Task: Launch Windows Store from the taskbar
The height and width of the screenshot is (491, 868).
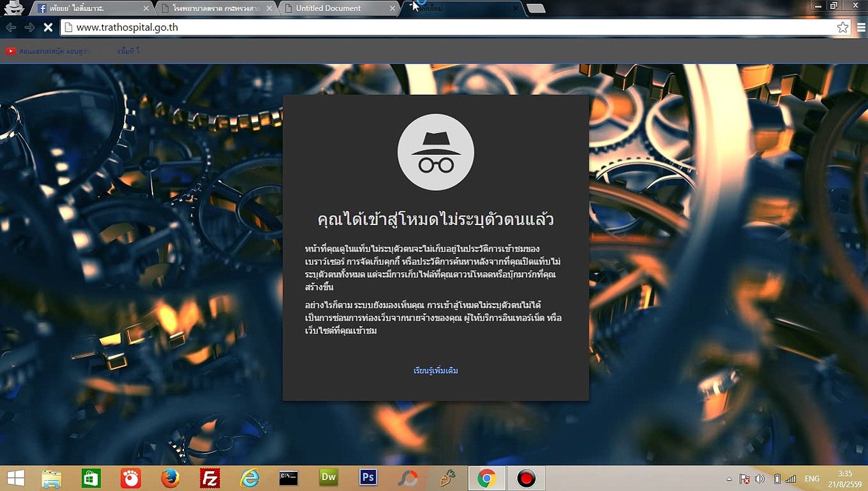Action: (x=91, y=479)
